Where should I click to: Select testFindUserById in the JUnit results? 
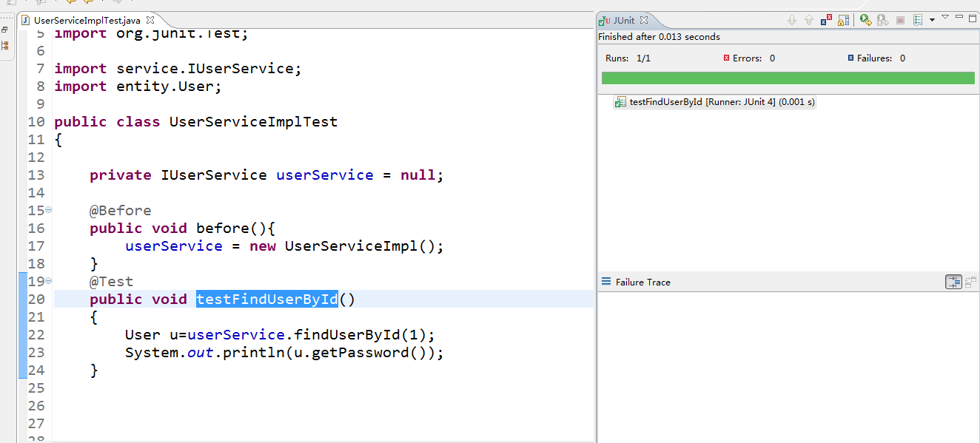715,102
